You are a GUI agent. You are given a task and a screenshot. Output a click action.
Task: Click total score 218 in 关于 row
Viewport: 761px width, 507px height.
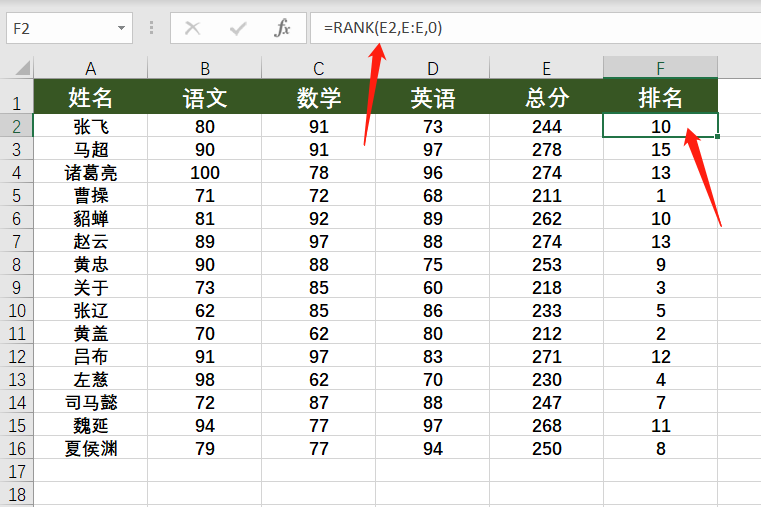(546, 287)
